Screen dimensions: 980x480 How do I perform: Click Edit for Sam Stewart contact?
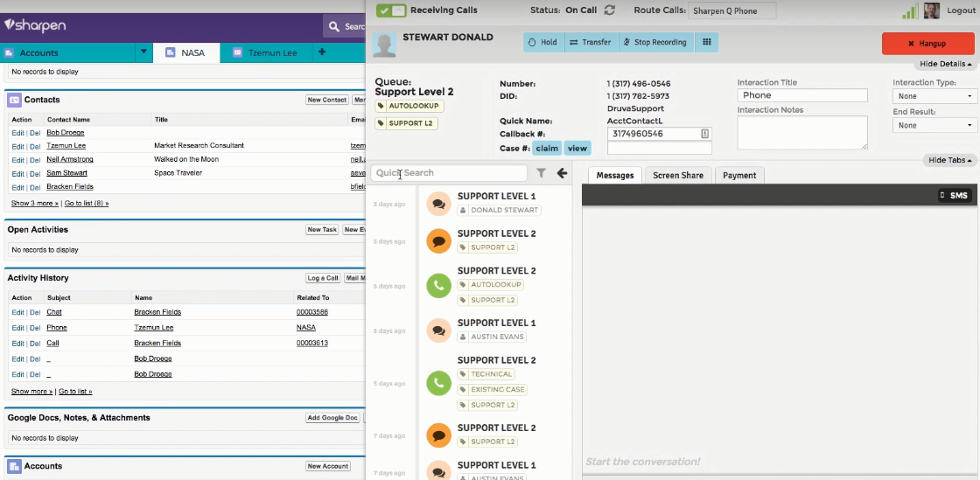pos(17,173)
